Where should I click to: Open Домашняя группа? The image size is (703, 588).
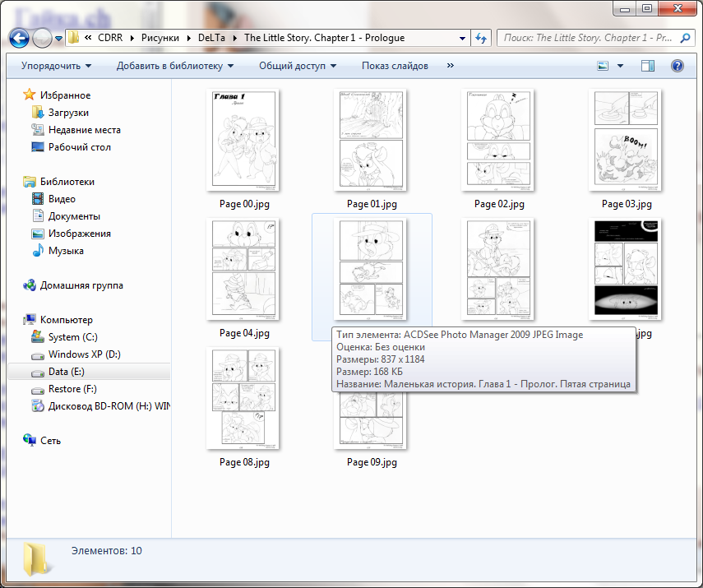coord(81,285)
